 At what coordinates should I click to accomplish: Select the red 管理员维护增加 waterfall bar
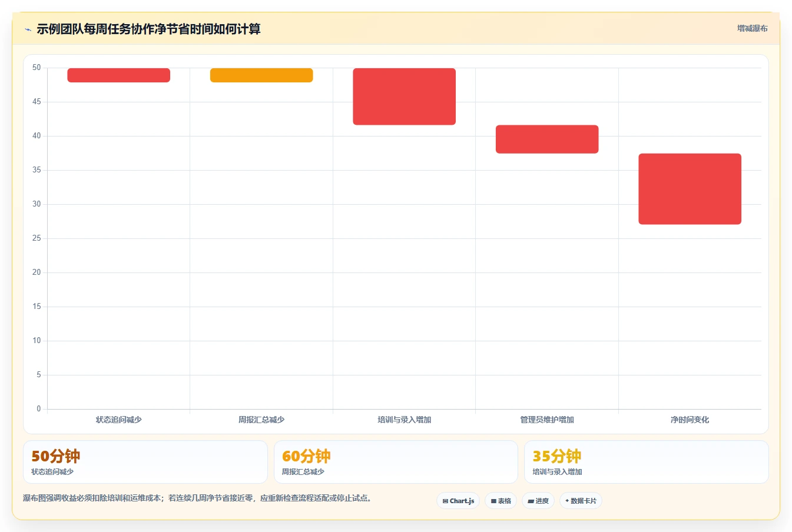click(547, 139)
